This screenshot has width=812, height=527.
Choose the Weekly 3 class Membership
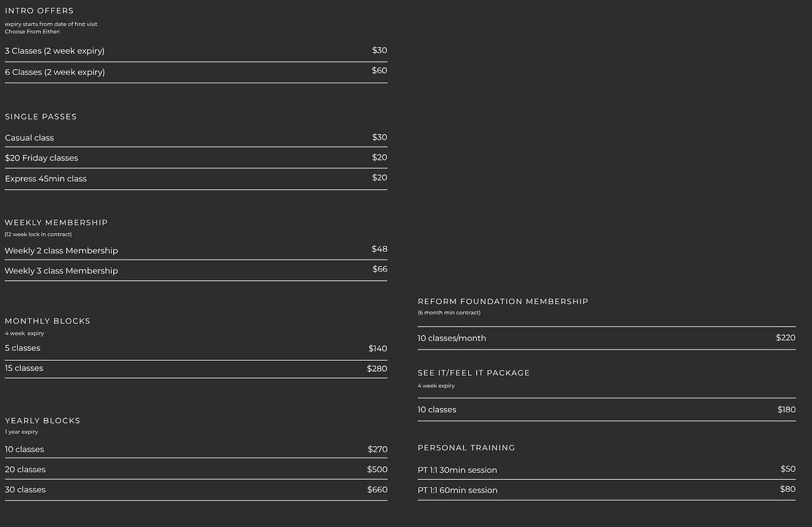click(x=196, y=271)
